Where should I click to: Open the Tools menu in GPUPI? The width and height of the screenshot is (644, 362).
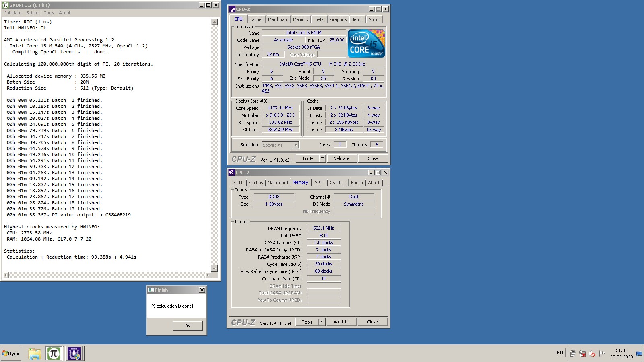(x=49, y=13)
